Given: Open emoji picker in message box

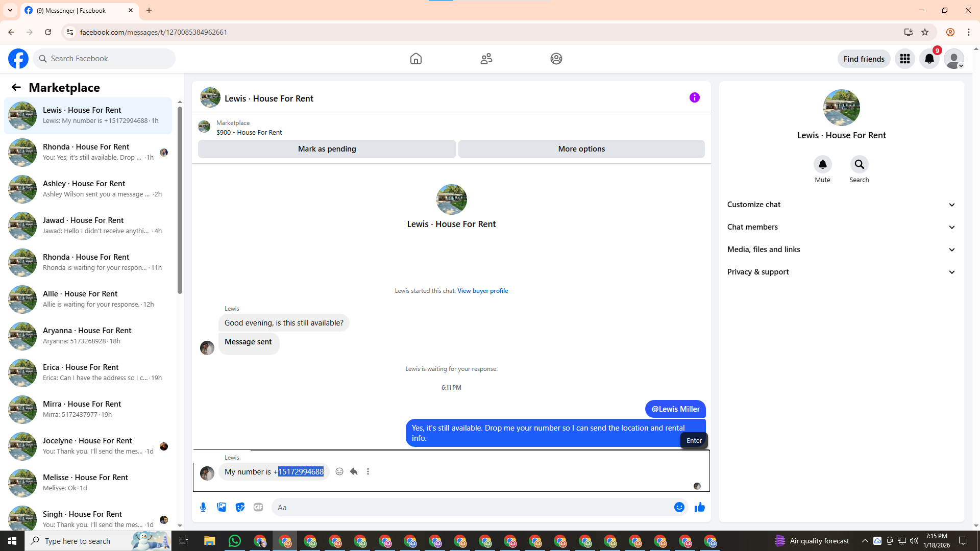Looking at the screenshot, I should tap(679, 507).
